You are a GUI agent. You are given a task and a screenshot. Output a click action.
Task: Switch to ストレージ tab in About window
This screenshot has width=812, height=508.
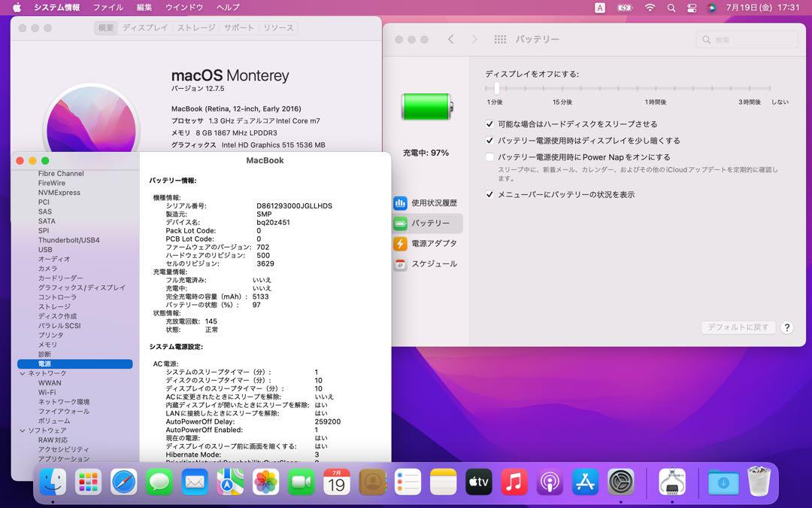click(x=195, y=28)
